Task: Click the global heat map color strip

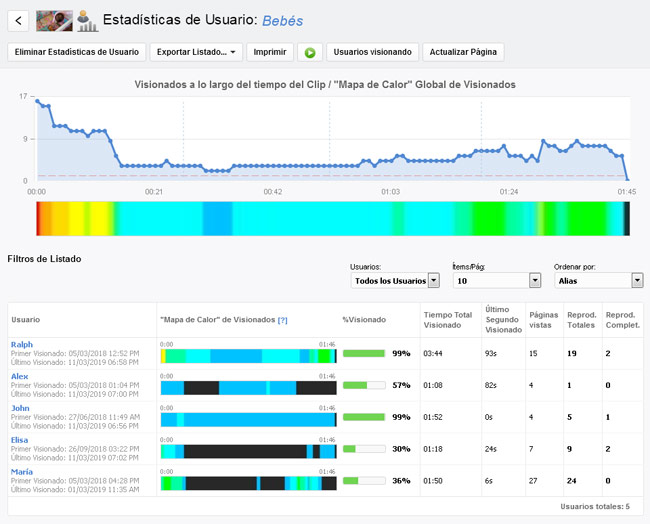Action: pyautogui.click(x=333, y=219)
